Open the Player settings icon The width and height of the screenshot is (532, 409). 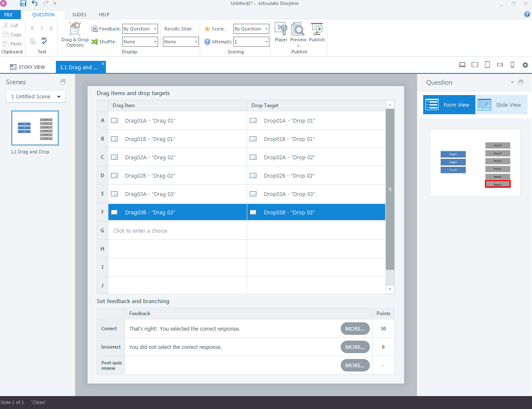281,33
